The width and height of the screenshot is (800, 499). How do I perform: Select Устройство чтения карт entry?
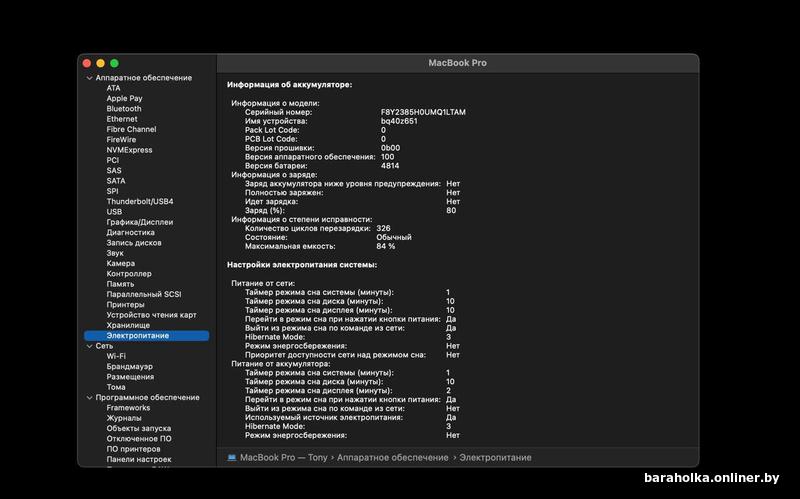click(x=152, y=315)
